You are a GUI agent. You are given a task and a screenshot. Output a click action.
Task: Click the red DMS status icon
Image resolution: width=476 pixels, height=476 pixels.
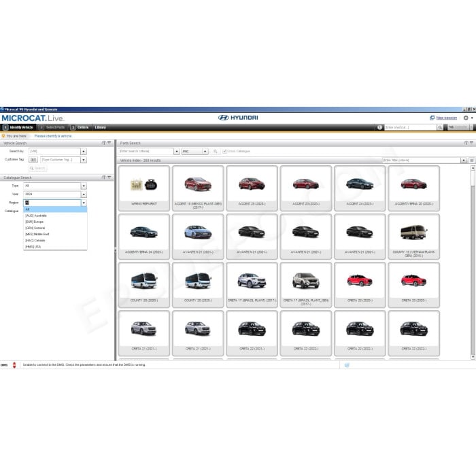[x=14, y=365]
